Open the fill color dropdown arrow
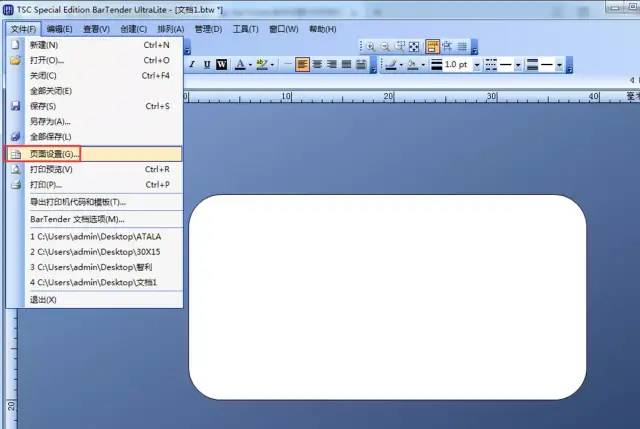This screenshot has height=429, width=640. coord(423,65)
